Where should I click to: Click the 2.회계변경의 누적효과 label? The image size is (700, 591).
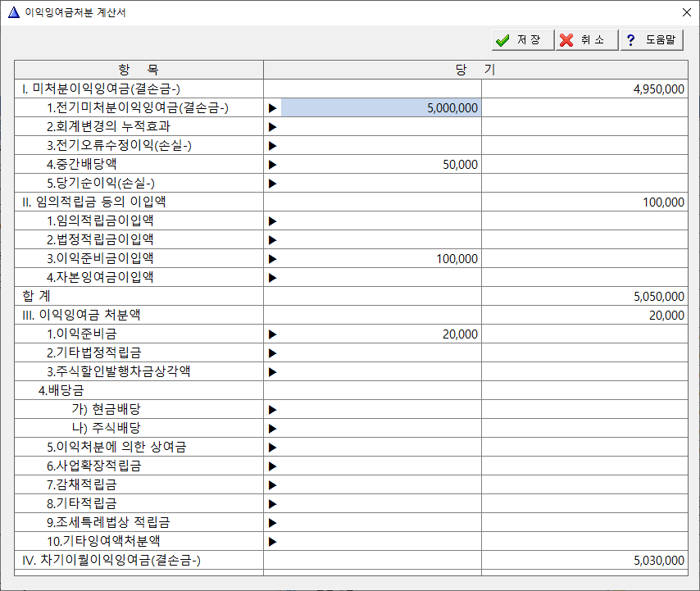[108, 126]
